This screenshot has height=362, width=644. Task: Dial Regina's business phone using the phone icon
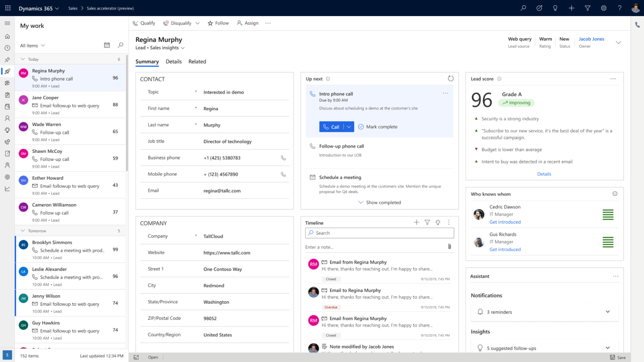[x=283, y=158]
